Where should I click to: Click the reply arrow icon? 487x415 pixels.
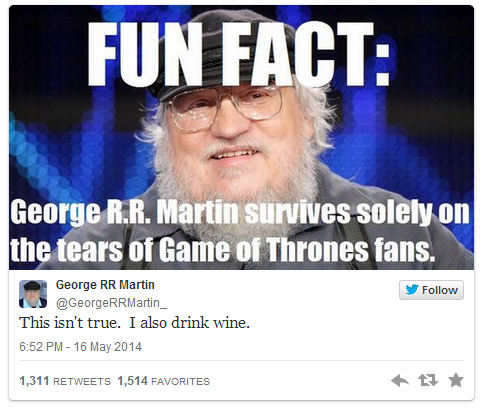pyautogui.click(x=400, y=380)
